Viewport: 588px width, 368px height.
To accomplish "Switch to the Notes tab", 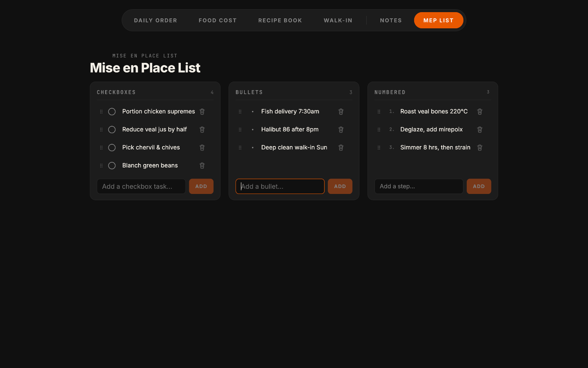I will pos(391,20).
